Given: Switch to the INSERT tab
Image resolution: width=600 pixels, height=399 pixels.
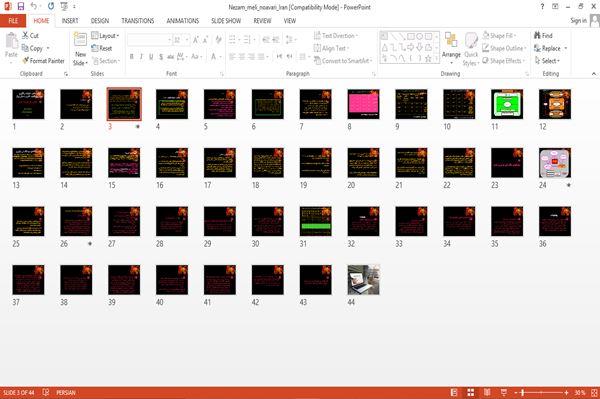Looking at the screenshot, I should click(x=70, y=21).
